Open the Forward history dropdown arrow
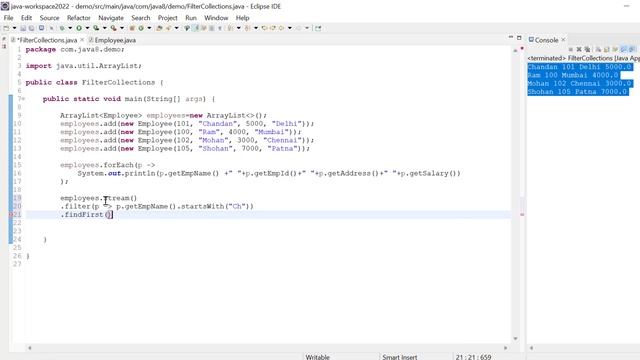The width and height of the screenshot is (640, 360). pyautogui.click(x=307, y=28)
